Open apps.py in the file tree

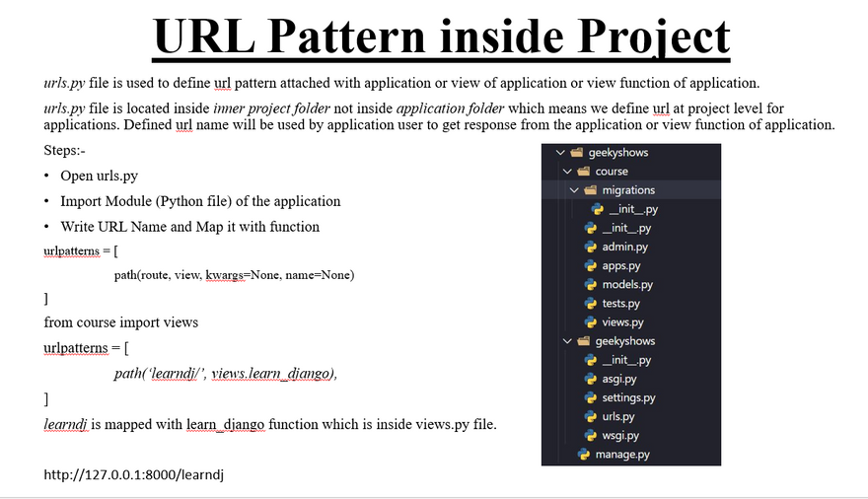pos(621,265)
